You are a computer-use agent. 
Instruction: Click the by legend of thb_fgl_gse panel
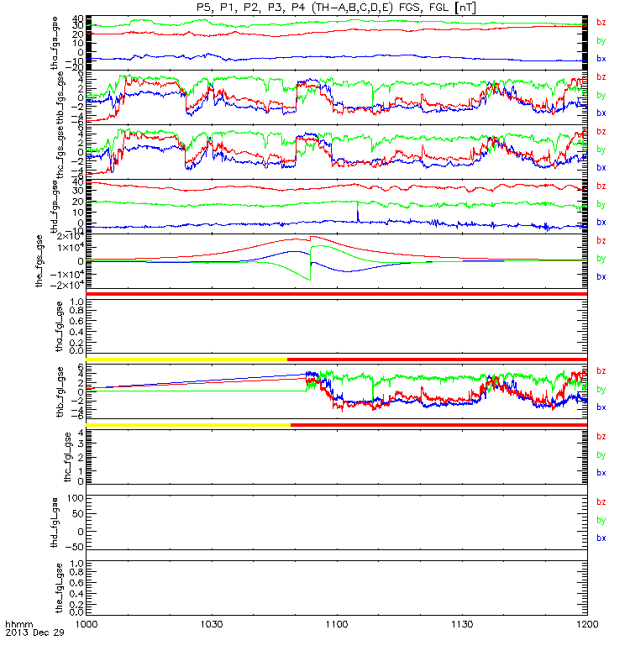click(601, 390)
